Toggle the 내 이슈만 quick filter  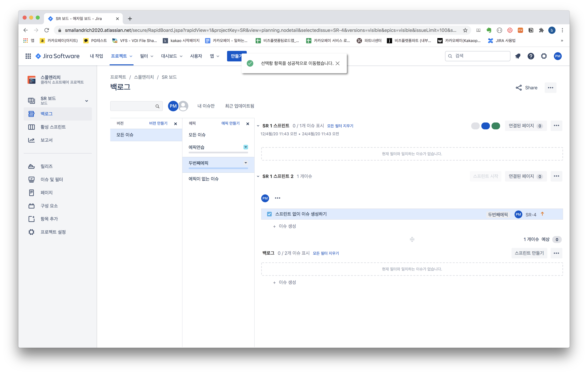pos(206,106)
